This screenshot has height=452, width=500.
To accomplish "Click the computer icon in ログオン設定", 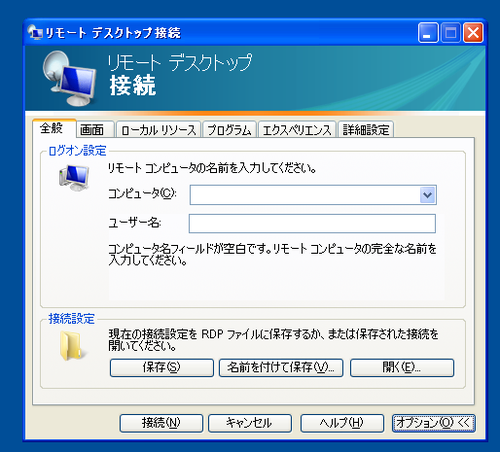I will point(74,178).
